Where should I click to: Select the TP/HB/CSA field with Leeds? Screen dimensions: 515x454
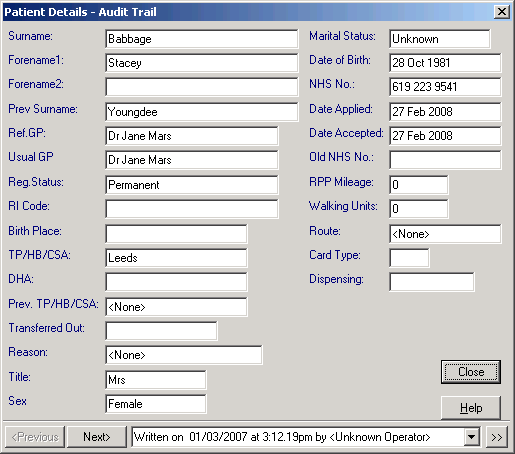click(x=176, y=258)
